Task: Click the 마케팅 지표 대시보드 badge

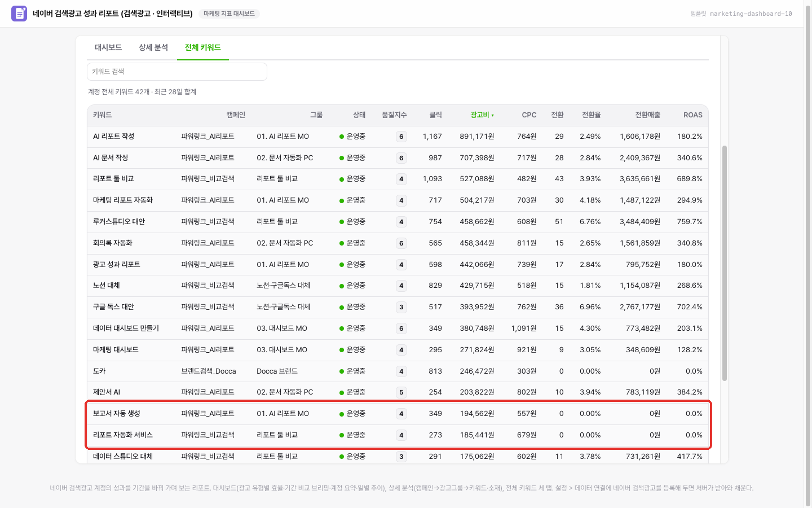Action: pos(229,14)
